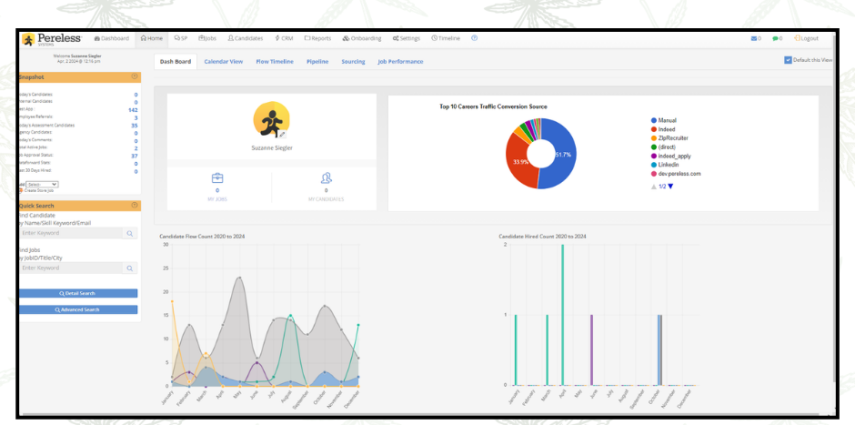Click the My Jobs briefcase icon

coord(217,178)
